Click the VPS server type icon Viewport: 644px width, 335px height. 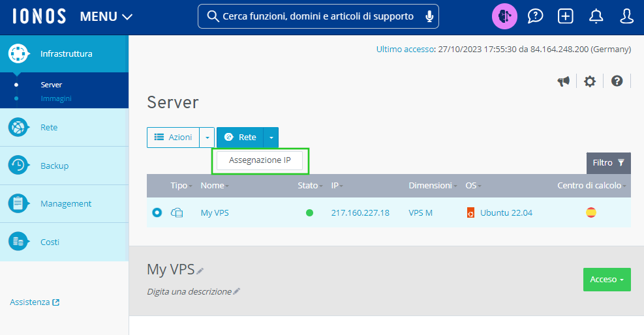click(177, 213)
